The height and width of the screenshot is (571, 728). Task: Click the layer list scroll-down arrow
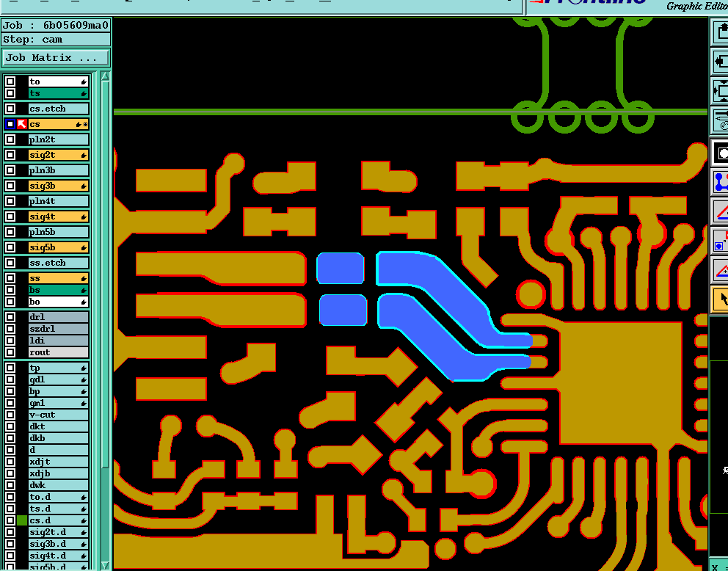(106, 565)
